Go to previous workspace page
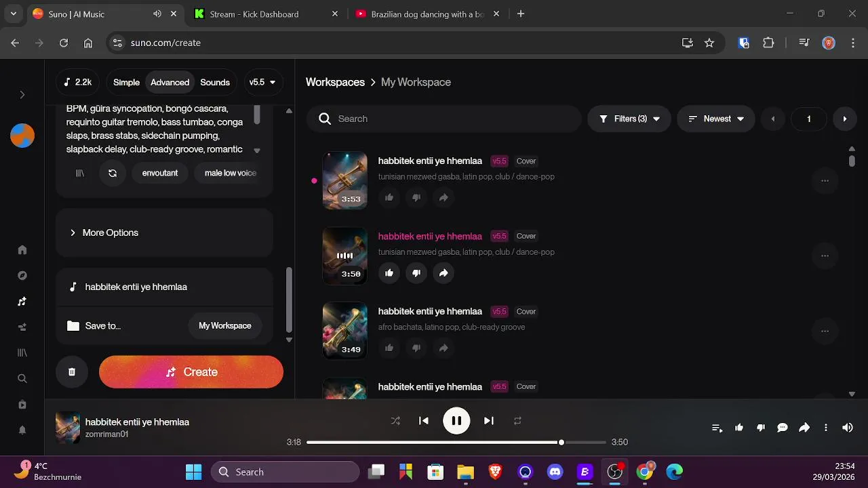The height and width of the screenshot is (488, 868). 772,119
